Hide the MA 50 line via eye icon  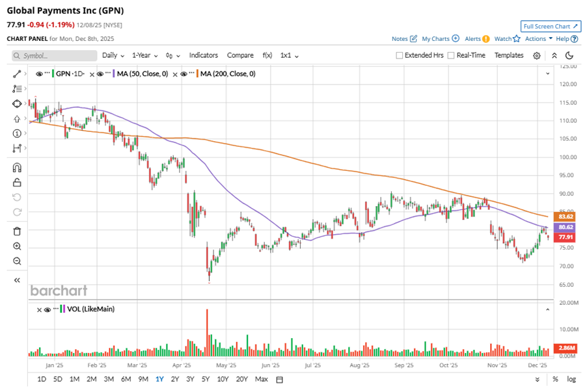coord(100,74)
